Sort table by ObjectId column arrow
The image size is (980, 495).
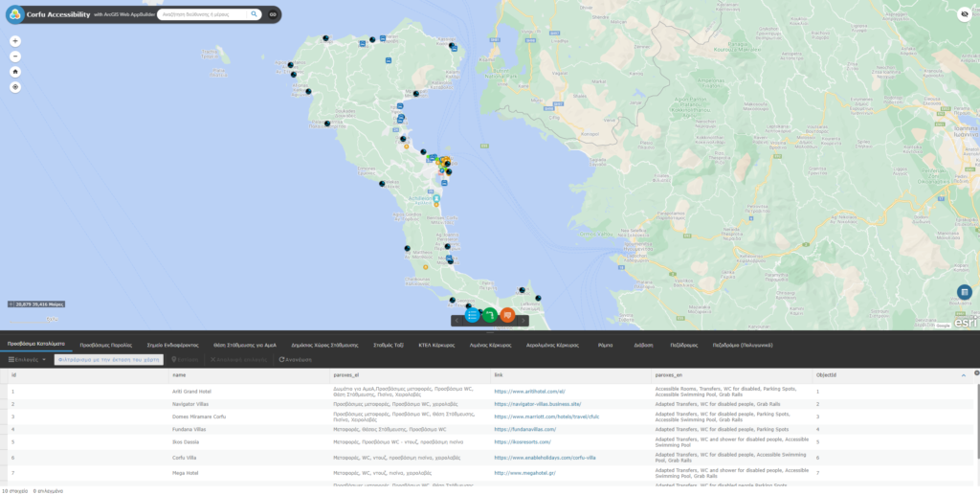click(x=963, y=375)
